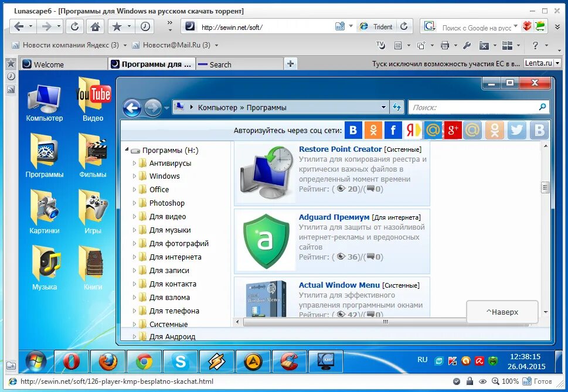Open the Favorites star in browser toolbar
Viewport: 568px width, 392px height.
117,26
